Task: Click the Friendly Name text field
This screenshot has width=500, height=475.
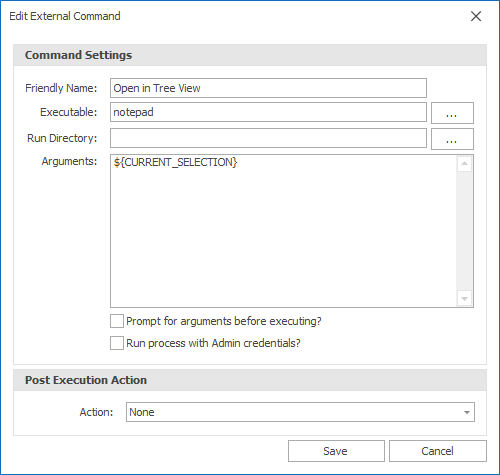Action: tap(268, 88)
